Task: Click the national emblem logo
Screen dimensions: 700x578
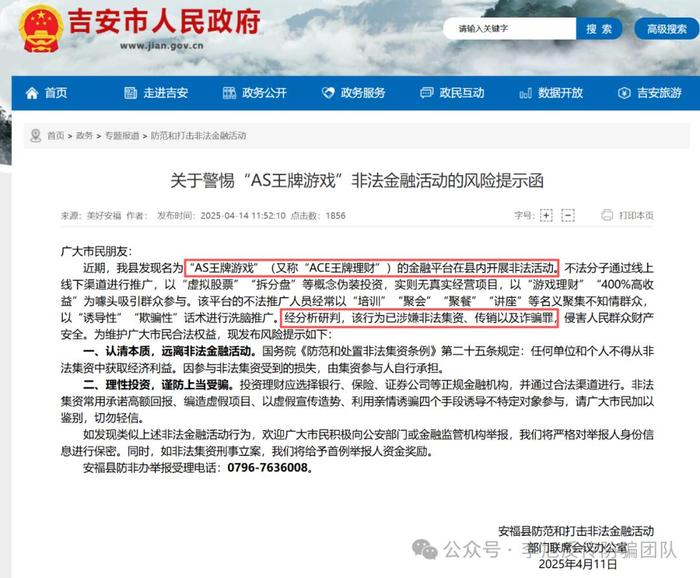Action: tap(41, 29)
